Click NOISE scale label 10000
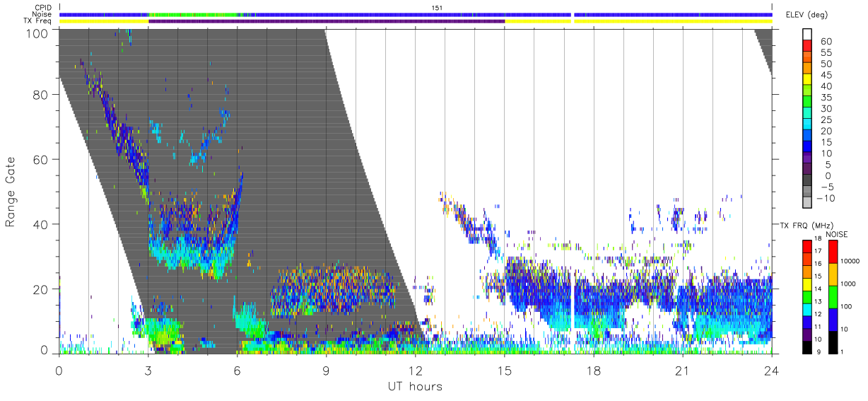The image size is (868, 401). pos(852,262)
